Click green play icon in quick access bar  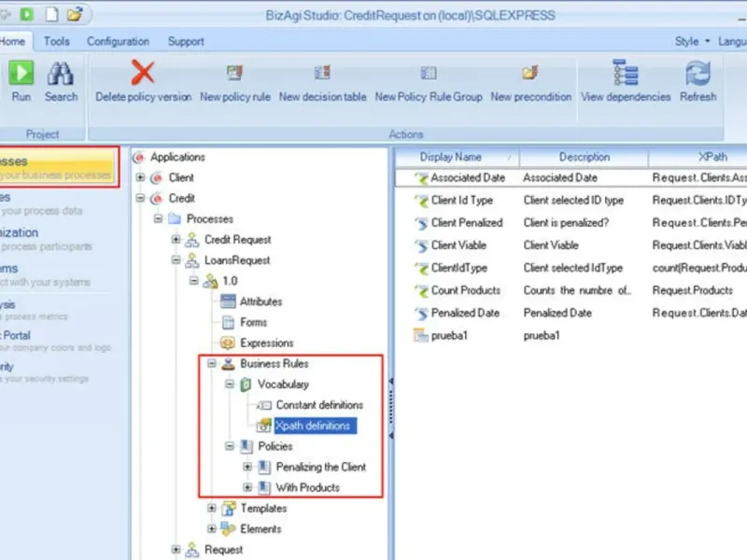27,14
